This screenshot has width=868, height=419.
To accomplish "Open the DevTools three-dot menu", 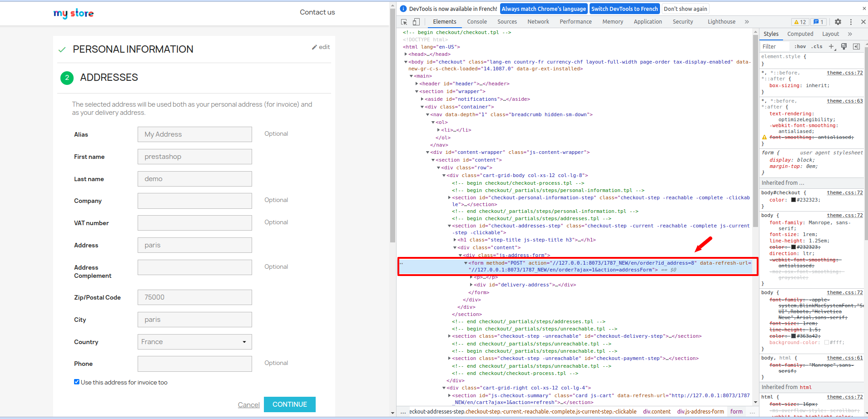I will pyautogui.click(x=851, y=22).
